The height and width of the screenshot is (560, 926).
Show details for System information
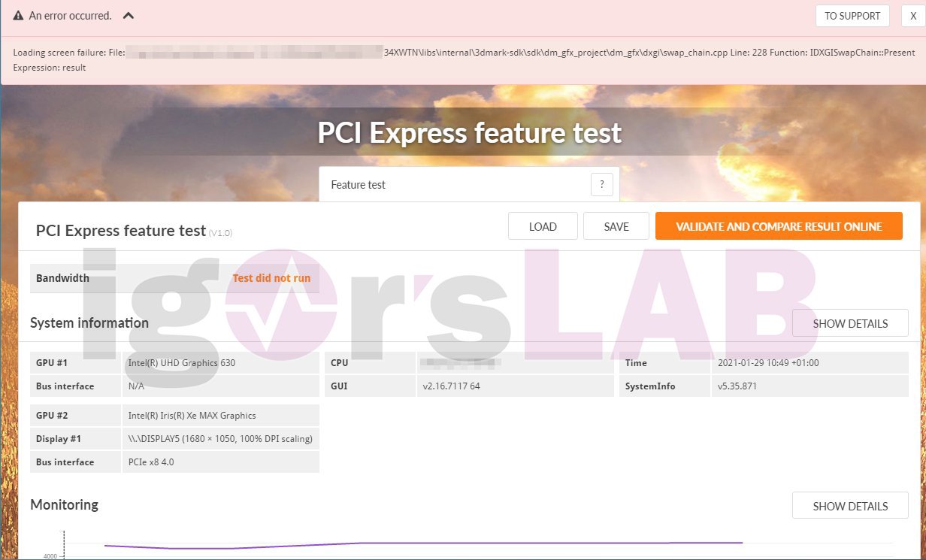coord(850,323)
